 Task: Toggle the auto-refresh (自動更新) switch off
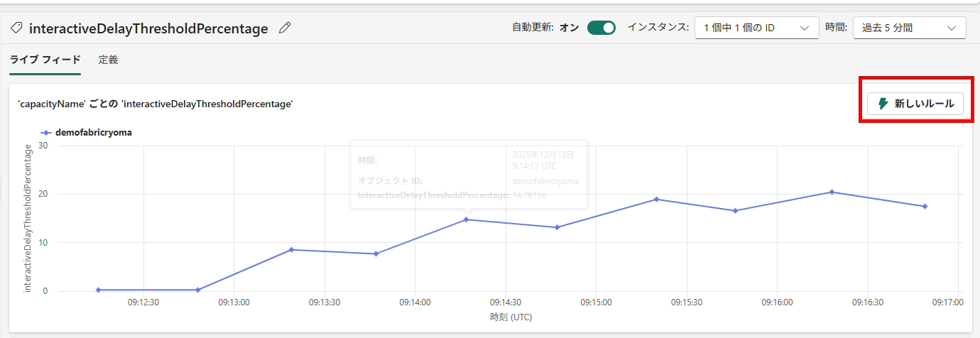[x=601, y=28]
